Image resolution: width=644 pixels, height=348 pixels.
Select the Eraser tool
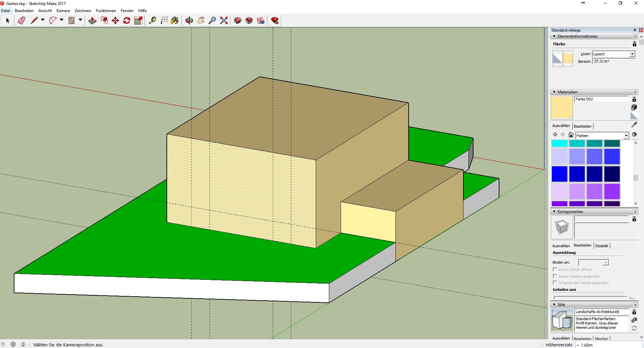tap(22, 21)
